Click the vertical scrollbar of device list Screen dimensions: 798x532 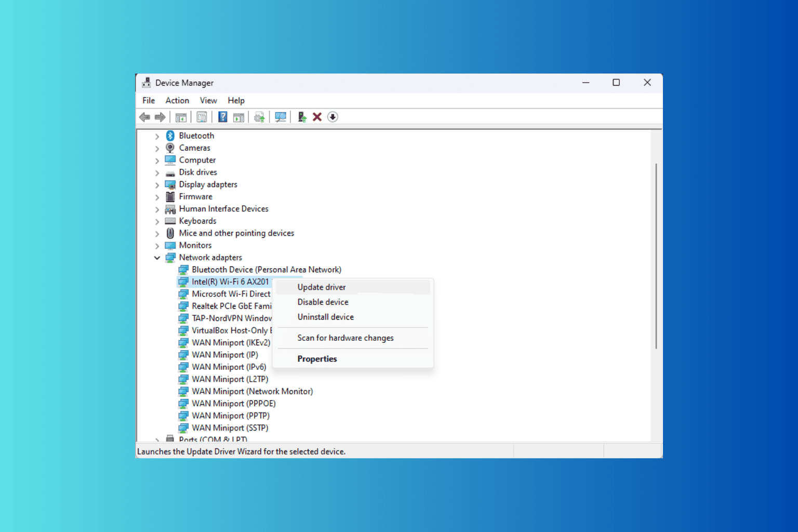click(656, 256)
